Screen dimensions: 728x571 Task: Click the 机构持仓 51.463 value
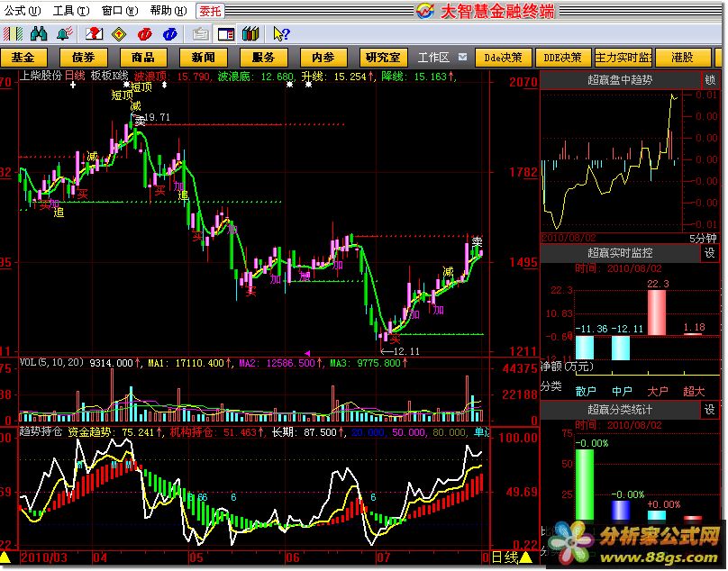click(217, 432)
